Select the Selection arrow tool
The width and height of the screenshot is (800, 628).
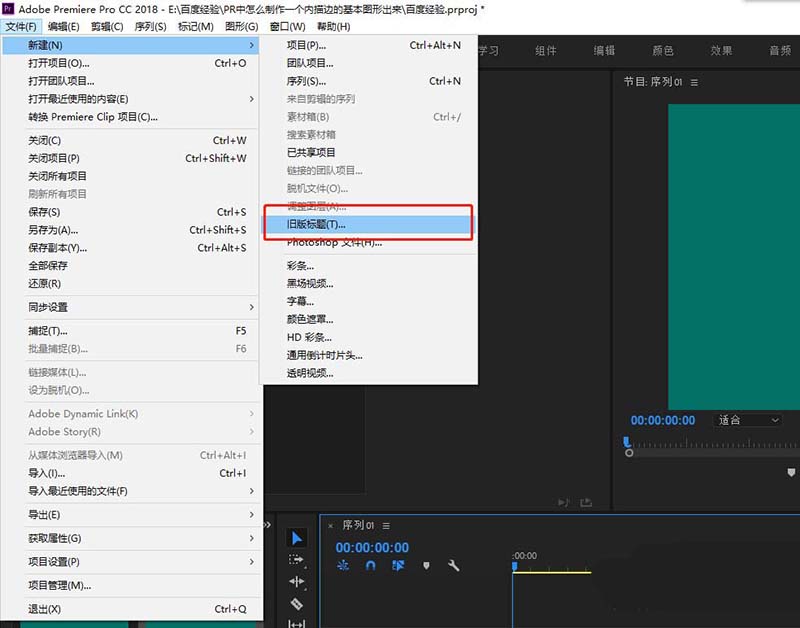(x=296, y=538)
